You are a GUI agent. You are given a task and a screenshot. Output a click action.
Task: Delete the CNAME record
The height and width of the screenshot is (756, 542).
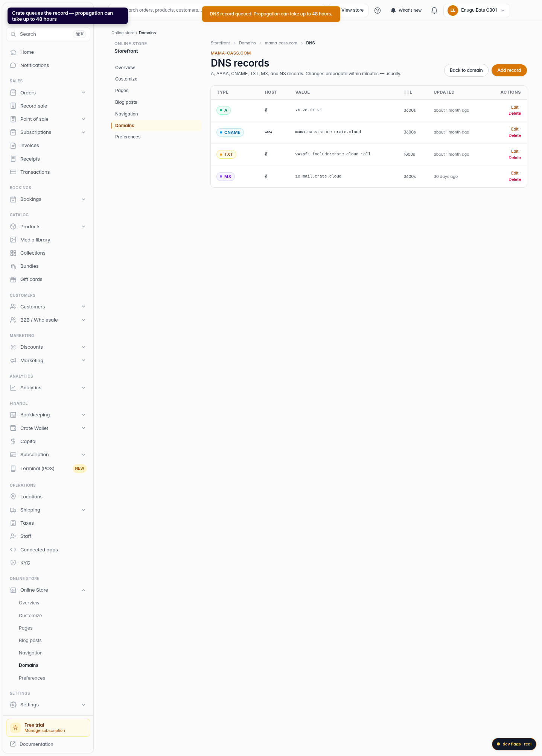[x=515, y=135]
